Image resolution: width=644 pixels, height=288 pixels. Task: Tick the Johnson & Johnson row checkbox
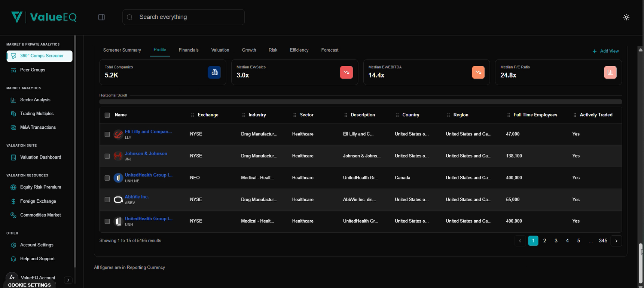click(x=107, y=156)
